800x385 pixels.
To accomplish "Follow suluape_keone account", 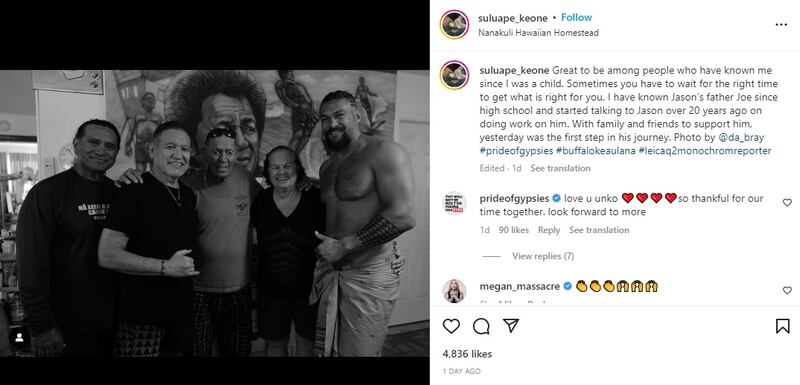I will point(577,17).
